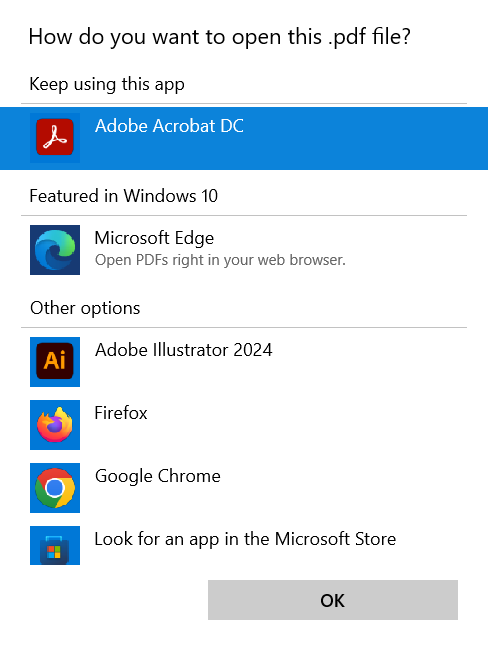Click the Adobe Illustrator 2024 icon
This screenshot has width=488, height=645.
(55, 362)
